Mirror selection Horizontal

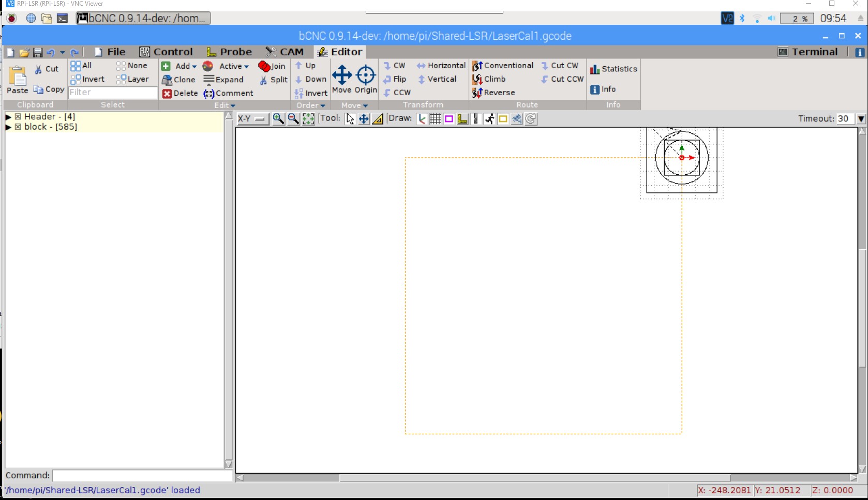click(x=441, y=66)
